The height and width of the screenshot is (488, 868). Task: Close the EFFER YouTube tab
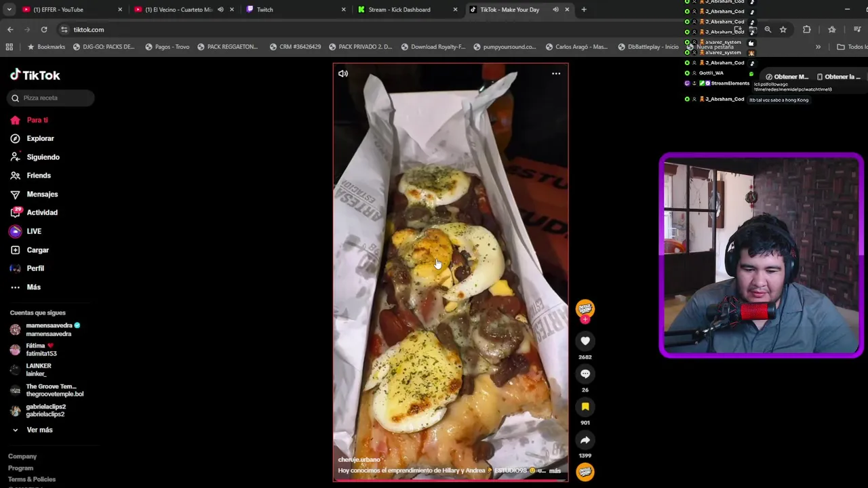click(x=120, y=9)
